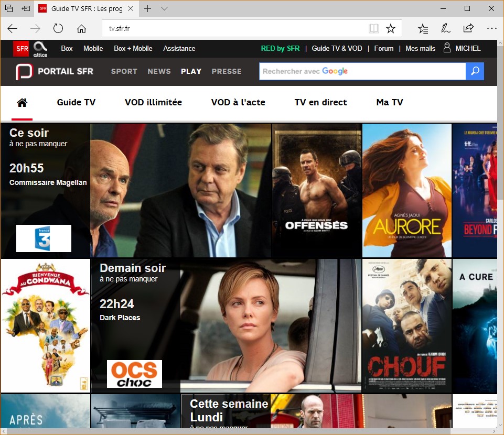
Task: Click the red SFR logo
Action: [21, 49]
